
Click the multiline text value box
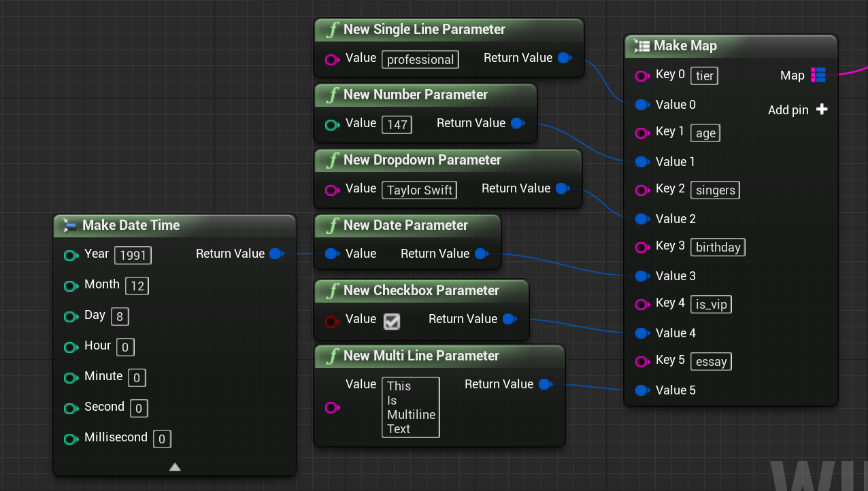pos(411,407)
